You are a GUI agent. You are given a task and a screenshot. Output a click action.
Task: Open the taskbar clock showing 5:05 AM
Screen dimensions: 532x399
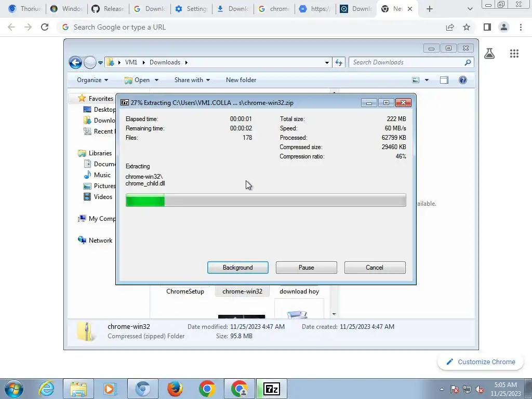point(506,389)
